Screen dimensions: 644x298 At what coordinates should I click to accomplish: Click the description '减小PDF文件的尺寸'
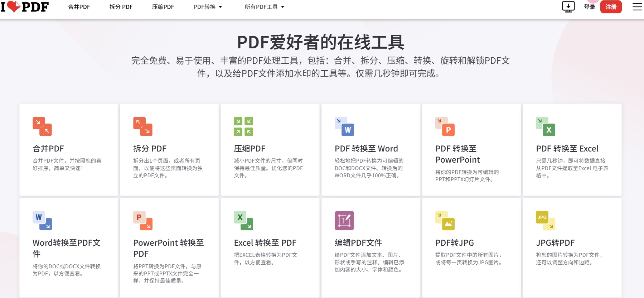pos(268,168)
